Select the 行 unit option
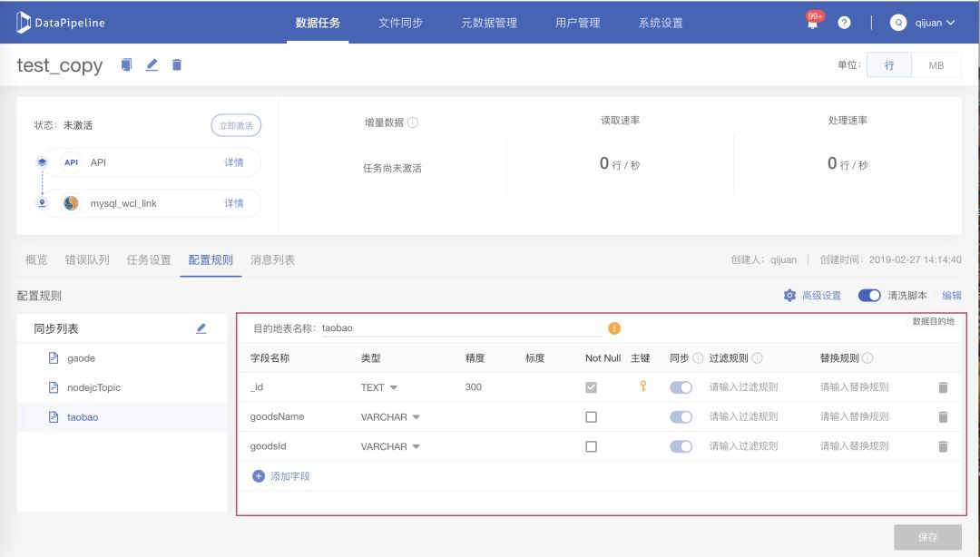This screenshot has width=980, height=557. [889, 65]
